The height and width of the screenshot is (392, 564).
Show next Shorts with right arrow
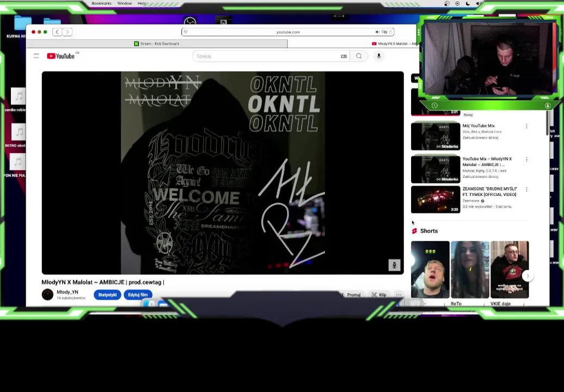point(528,276)
